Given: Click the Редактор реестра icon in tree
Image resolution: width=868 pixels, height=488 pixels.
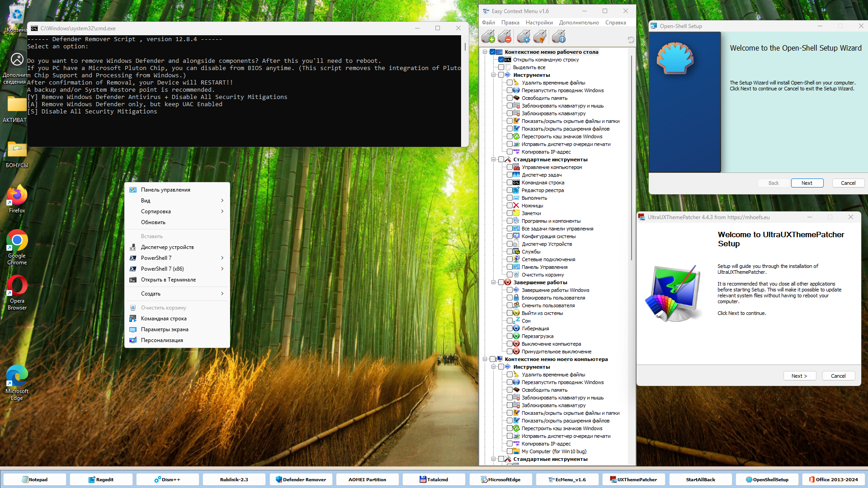Looking at the screenshot, I should [516, 190].
